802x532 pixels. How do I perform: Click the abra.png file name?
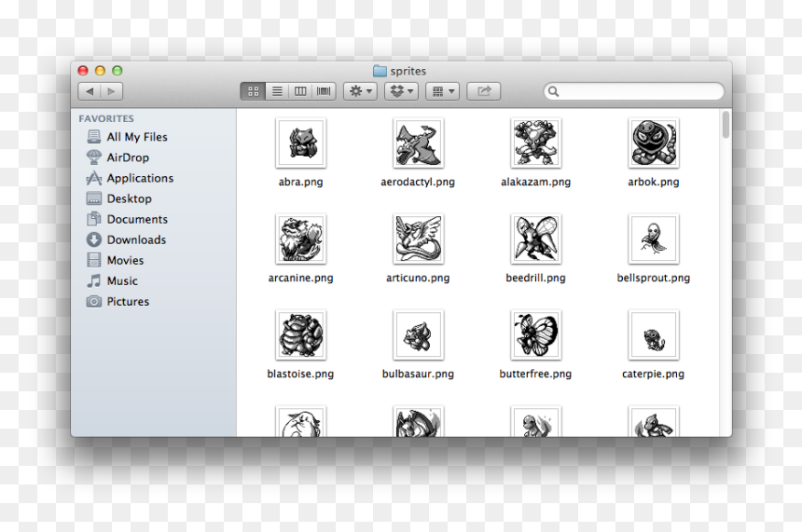coord(300,182)
